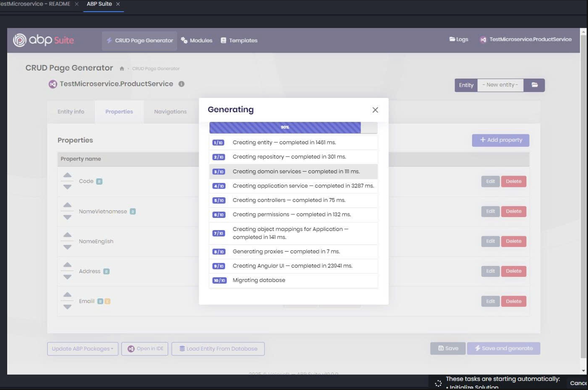Viewport: 588px width, 390px height.
Task: Move Code property up with arrow
Action: tap(67, 175)
